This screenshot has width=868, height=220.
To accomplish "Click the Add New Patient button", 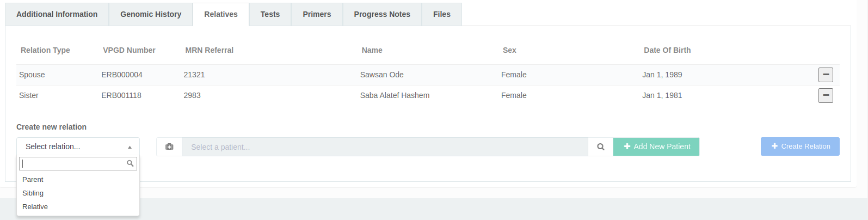I will (656, 146).
